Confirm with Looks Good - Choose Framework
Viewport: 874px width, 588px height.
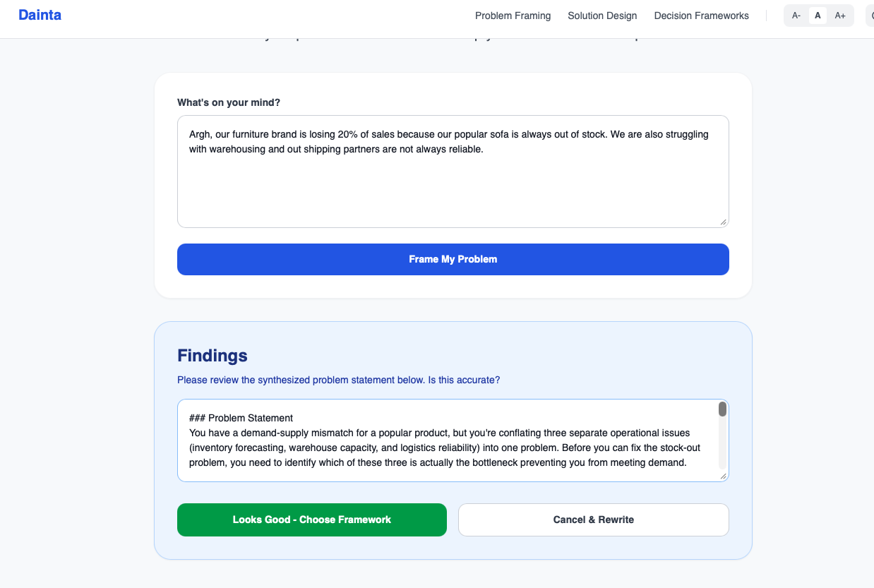(x=311, y=520)
